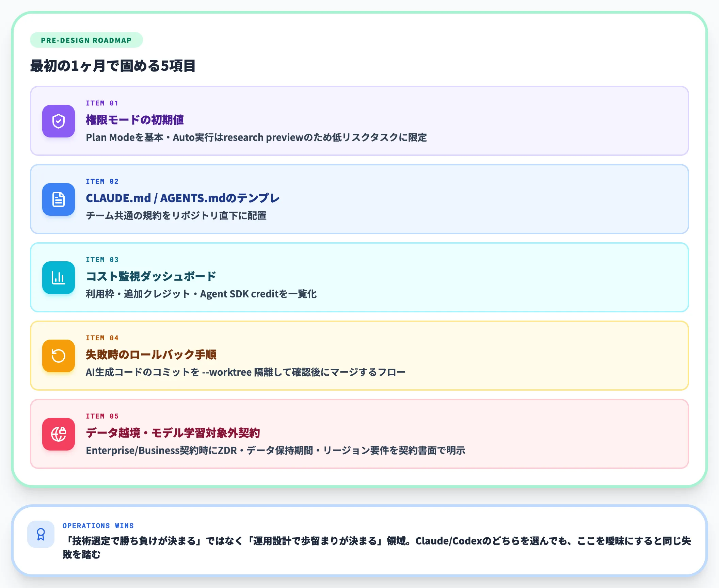Click the purple shield check icon
Screen dimensions: 719x588
click(59, 121)
